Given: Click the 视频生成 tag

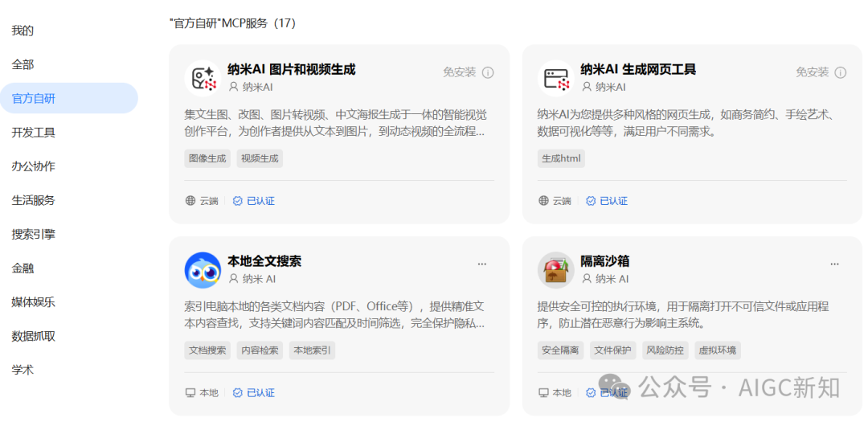Looking at the screenshot, I should pos(260,158).
